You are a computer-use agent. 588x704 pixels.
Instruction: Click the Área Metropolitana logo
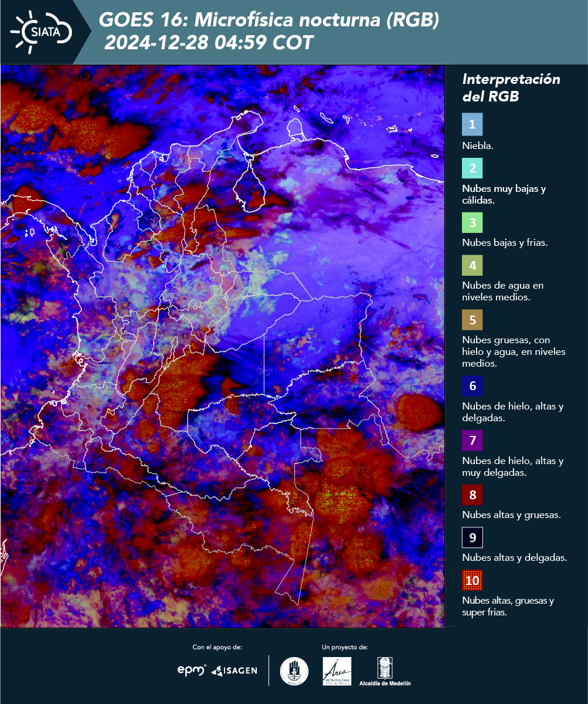tap(337, 671)
